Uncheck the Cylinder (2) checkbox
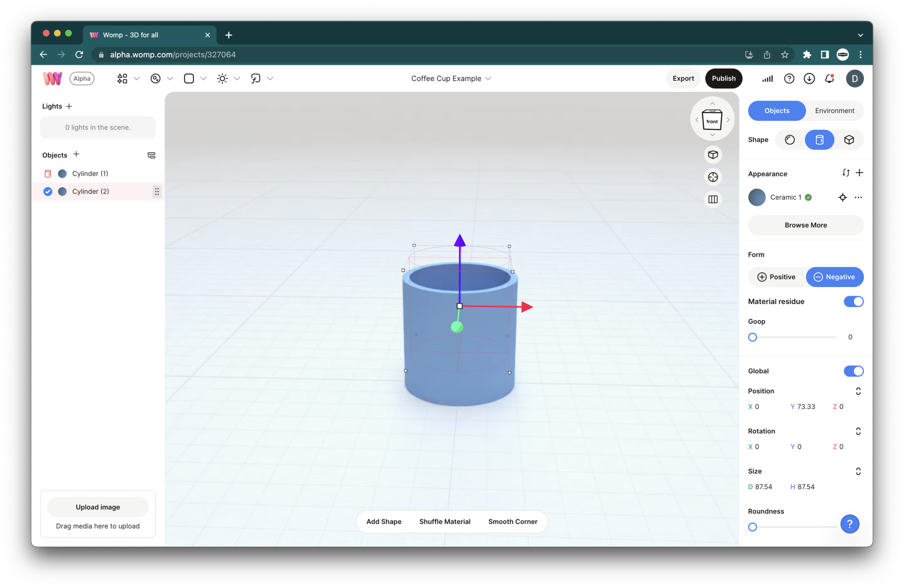The height and width of the screenshot is (588, 904). (48, 191)
